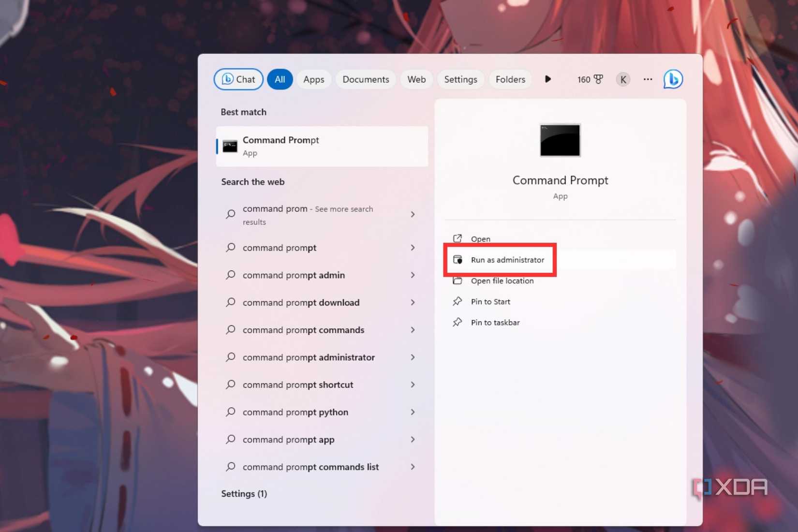Image resolution: width=798 pixels, height=532 pixels.
Task: Open the Settings filter tab
Action: point(460,79)
